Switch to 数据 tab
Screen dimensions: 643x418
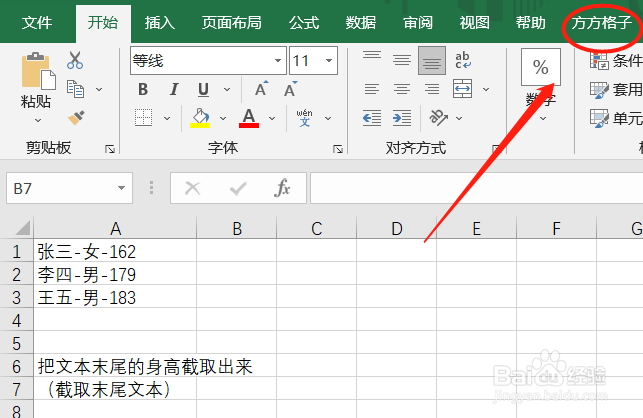[360, 23]
